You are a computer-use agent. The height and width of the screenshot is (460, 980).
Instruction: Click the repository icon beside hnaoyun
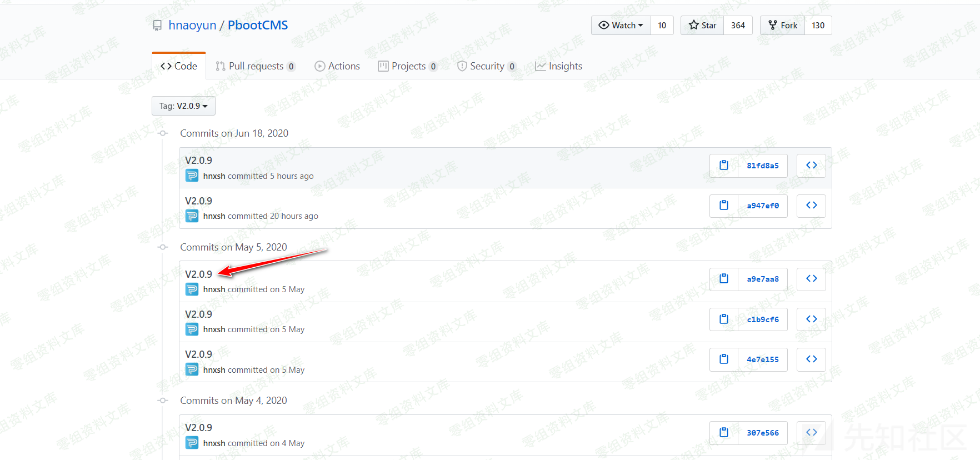pos(157,26)
